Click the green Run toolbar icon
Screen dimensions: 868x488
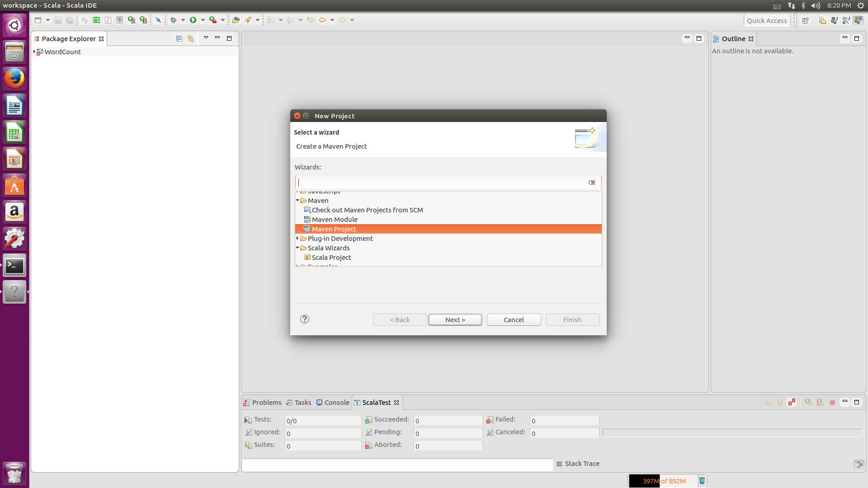click(x=194, y=20)
